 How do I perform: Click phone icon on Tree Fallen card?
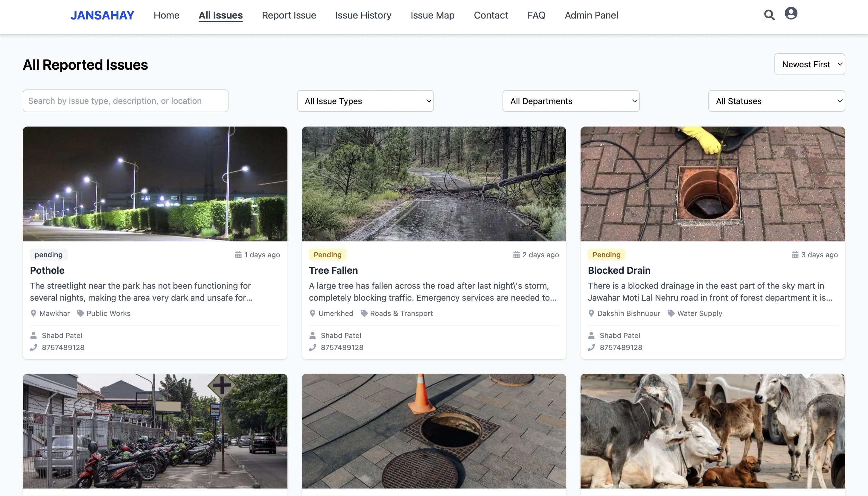[312, 348]
